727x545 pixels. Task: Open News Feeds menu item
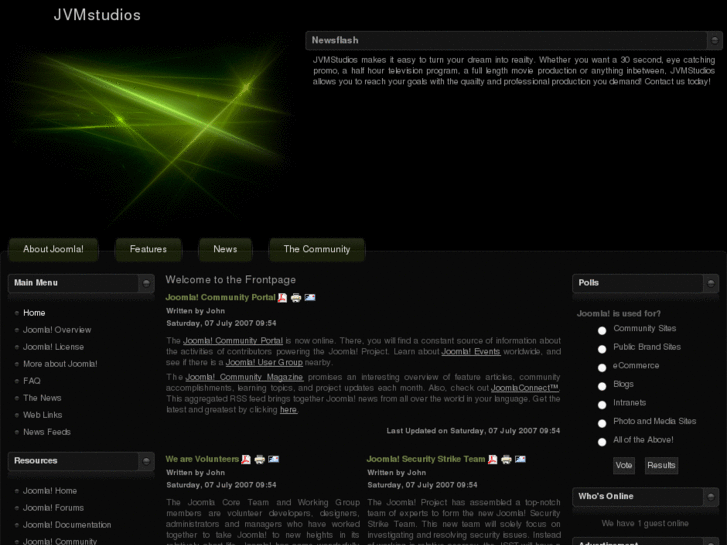pos(47,432)
